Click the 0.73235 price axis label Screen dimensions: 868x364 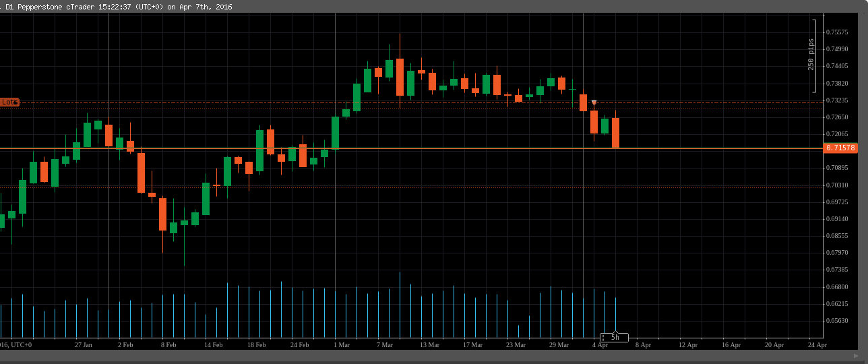(x=838, y=100)
